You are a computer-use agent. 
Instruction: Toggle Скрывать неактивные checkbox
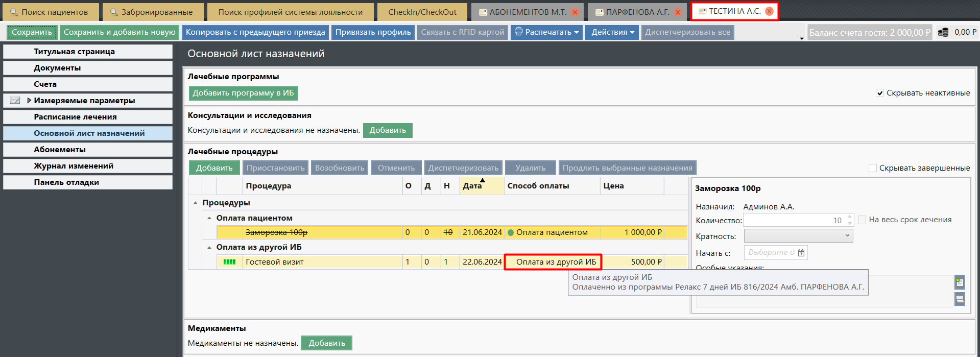click(x=880, y=93)
